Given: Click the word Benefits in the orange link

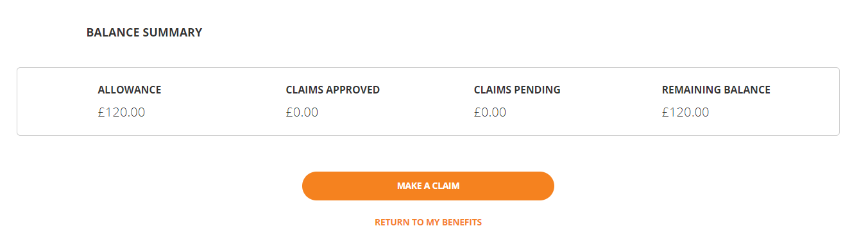Looking at the screenshot, I should click(462, 222).
